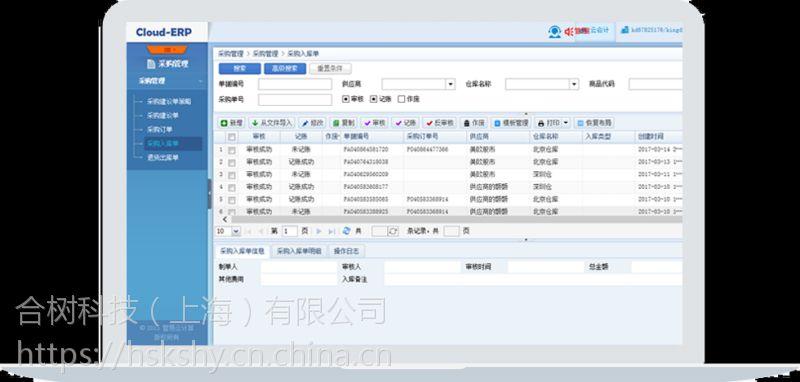Click the 采购管理 module document icon
Viewport: 800px width, 382px height.
[151, 64]
